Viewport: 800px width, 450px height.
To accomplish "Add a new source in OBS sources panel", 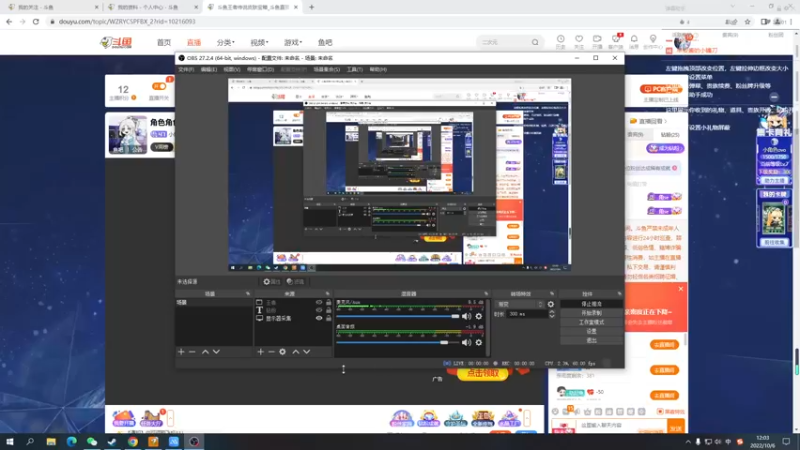I will (260, 352).
